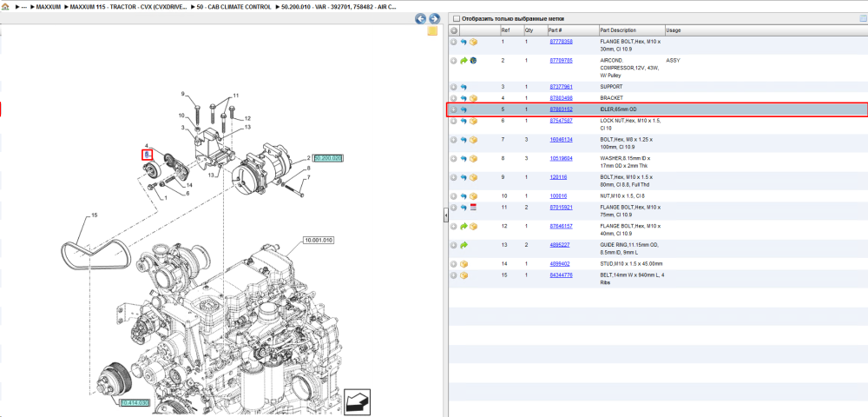Select callout 9 on the diagram

click(182, 94)
